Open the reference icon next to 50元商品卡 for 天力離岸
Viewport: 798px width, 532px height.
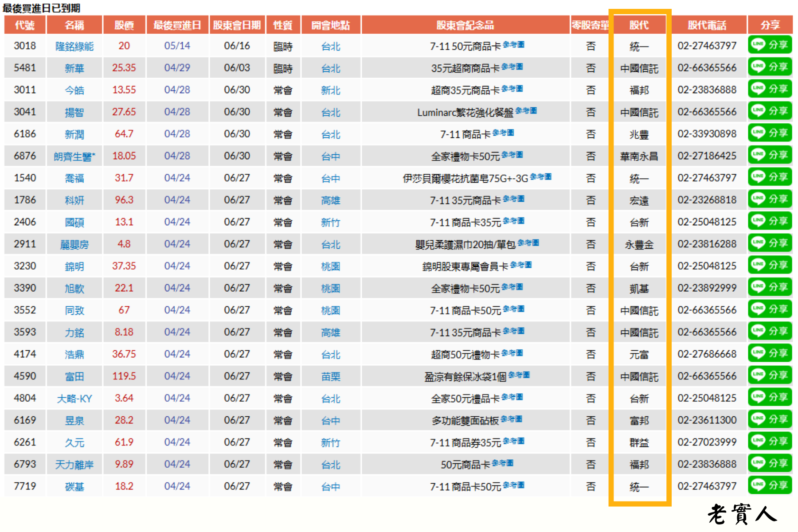pos(503,463)
